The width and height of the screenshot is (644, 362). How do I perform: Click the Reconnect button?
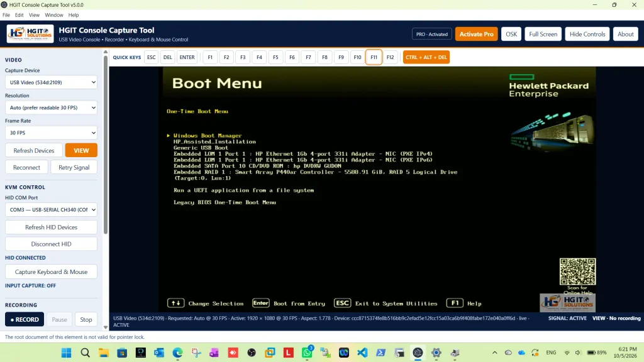pyautogui.click(x=26, y=167)
